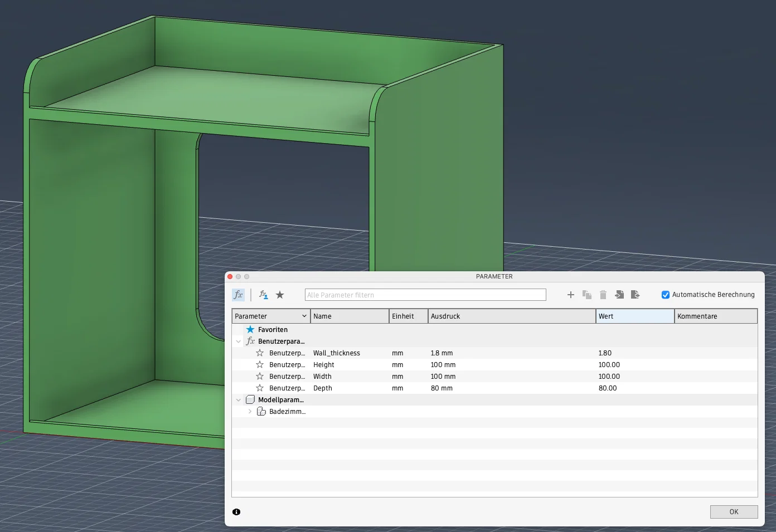Toggle favorite star for Height parameter
Screen dimensions: 776x532
pos(260,365)
